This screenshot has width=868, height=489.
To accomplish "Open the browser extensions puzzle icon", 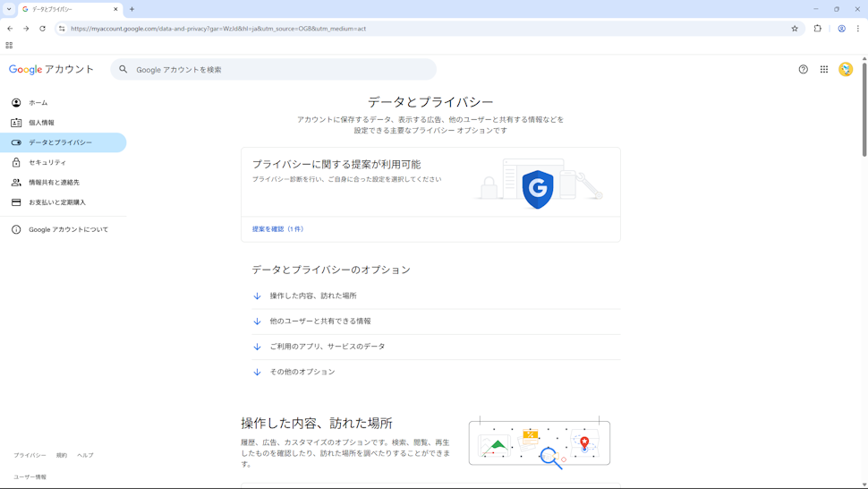I will (818, 29).
